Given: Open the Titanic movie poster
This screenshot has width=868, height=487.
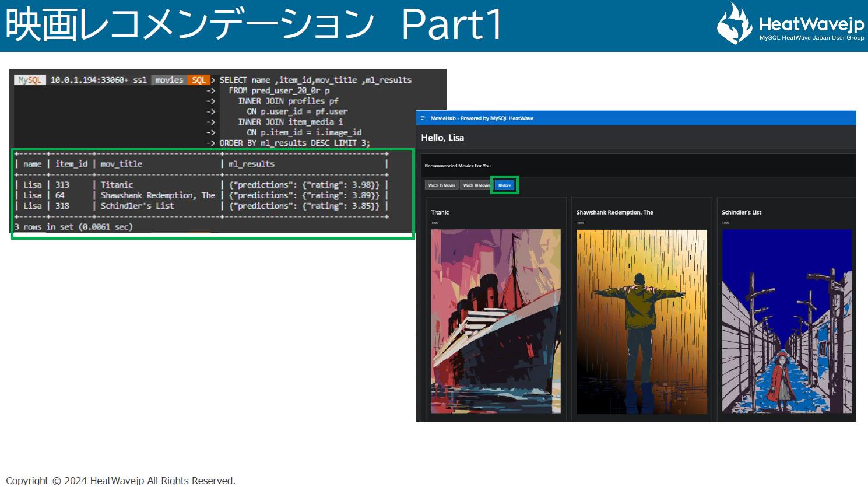Looking at the screenshot, I should (x=496, y=321).
